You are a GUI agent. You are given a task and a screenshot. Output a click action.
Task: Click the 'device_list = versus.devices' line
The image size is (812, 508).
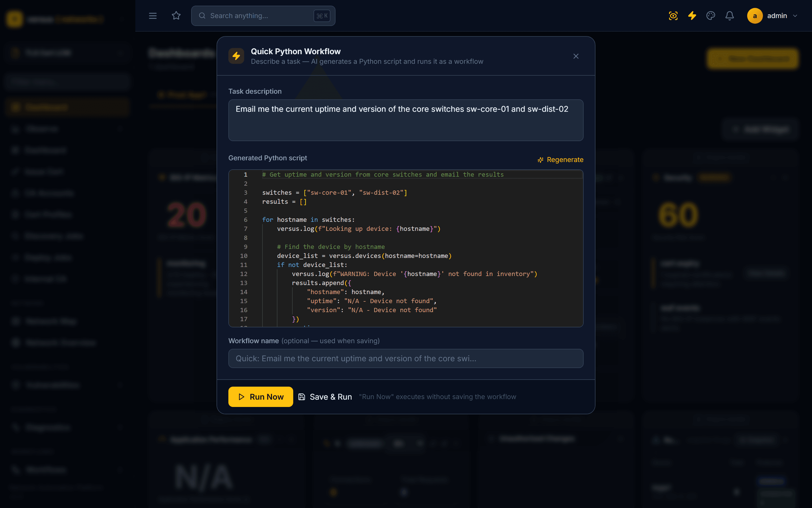364,256
